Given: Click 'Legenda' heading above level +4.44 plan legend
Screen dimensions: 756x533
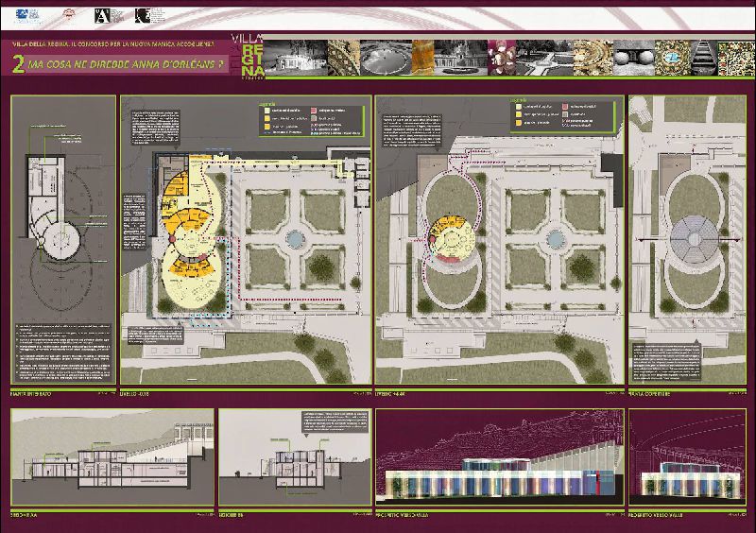Looking at the screenshot, I should [518, 100].
